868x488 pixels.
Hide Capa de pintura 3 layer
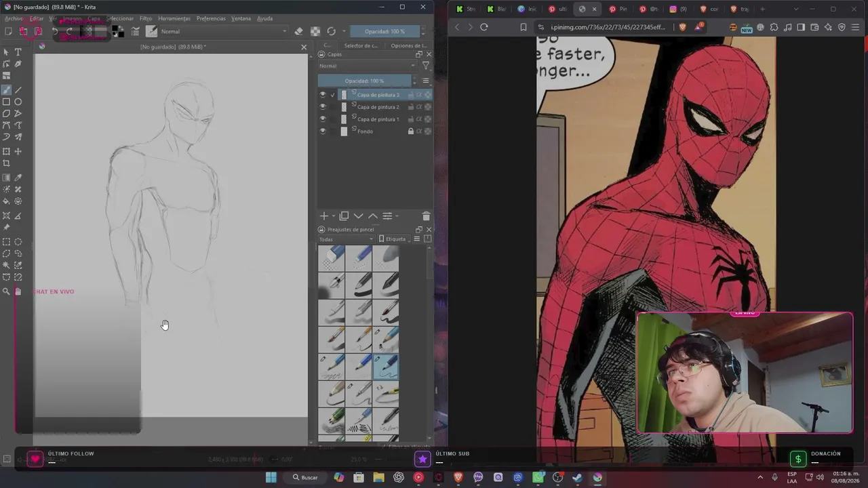[x=323, y=95]
